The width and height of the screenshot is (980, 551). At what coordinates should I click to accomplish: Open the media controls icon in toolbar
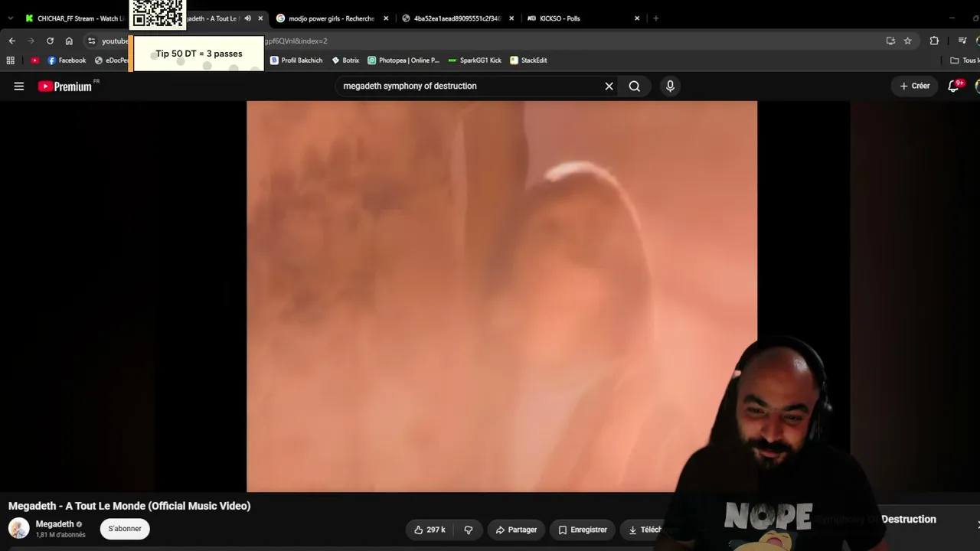click(962, 41)
